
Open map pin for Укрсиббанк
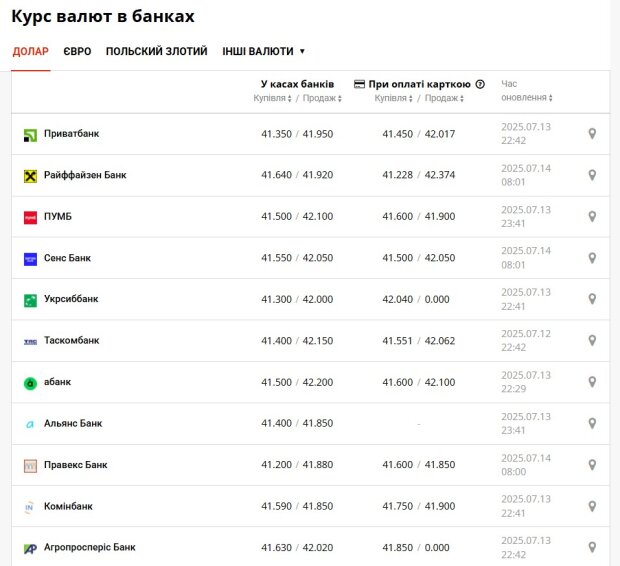coord(592,299)
